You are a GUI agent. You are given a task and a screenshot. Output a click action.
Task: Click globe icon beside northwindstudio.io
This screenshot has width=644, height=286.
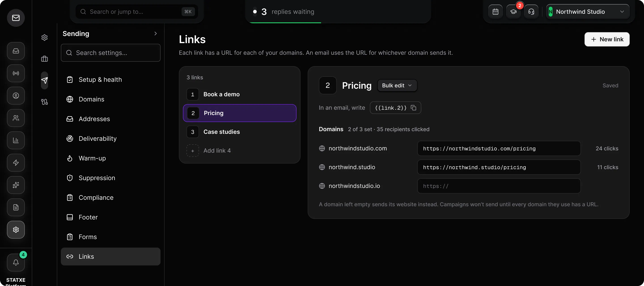pyautogui.click(x=322, y=186)
